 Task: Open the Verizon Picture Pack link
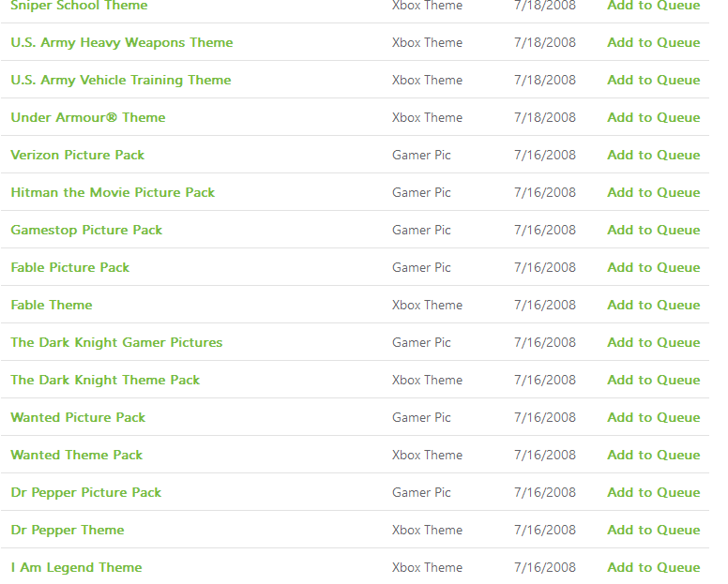tap(78, 155)
